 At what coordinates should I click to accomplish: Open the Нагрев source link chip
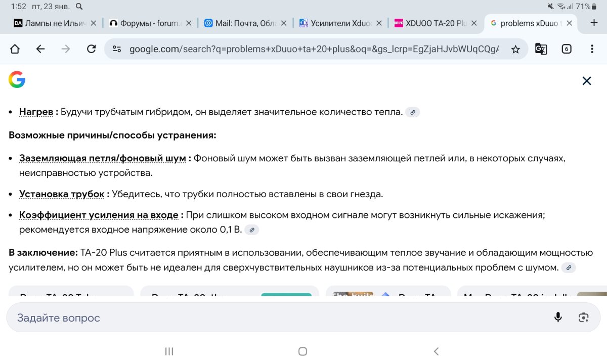coord(413,112)
